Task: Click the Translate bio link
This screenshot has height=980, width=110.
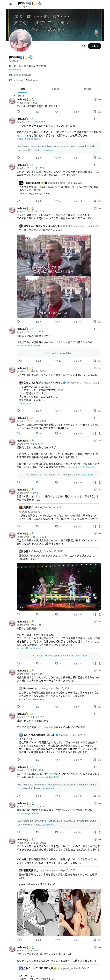Action: click(15, 70)
